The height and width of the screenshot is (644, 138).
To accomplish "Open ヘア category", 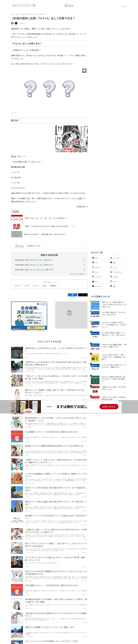I will [100, 263].
